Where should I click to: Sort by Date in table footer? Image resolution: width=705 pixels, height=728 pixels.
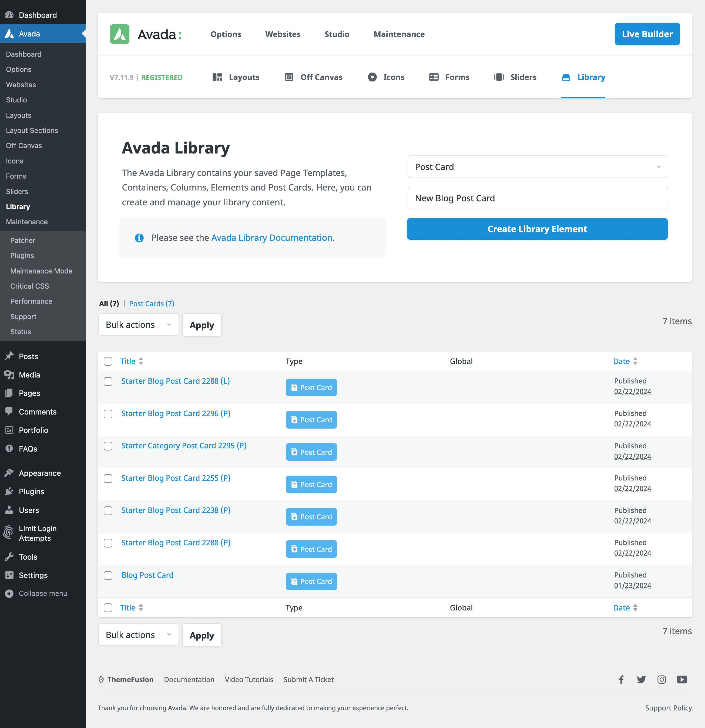(x=625, y=608)
